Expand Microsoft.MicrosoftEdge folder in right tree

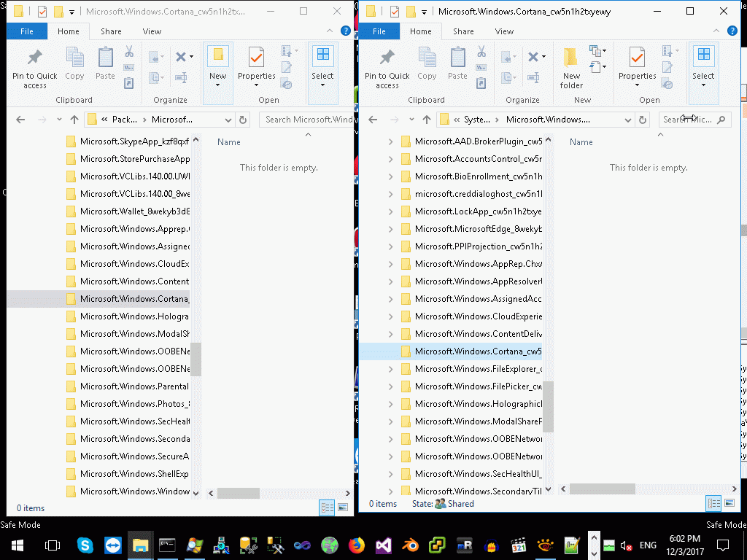pyautogui.click(x=390, y=229)
